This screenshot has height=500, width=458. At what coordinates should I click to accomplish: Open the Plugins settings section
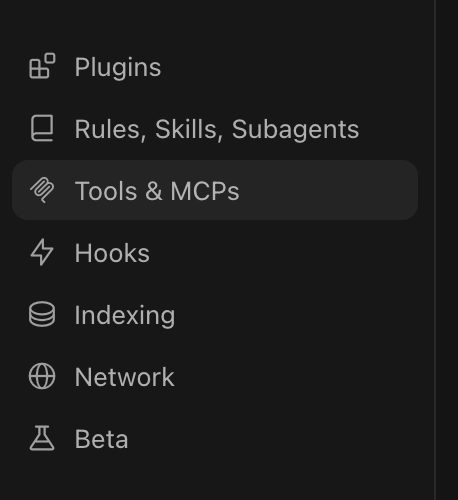coord(118,68)
